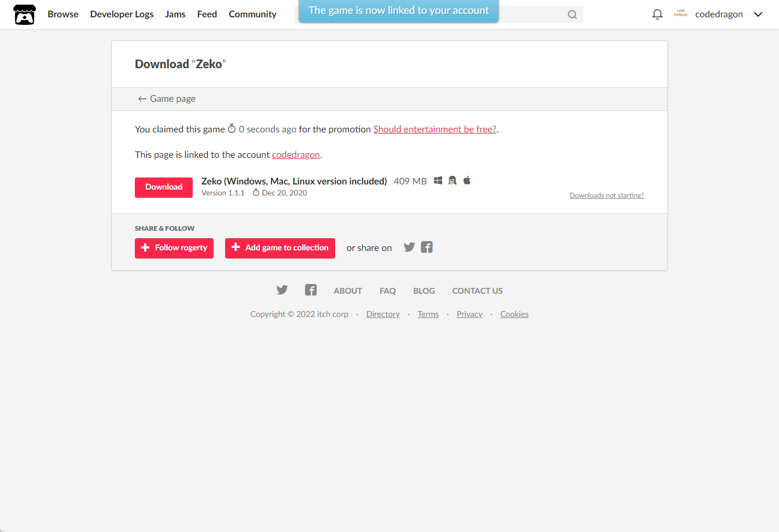Expand the account dropdown chevron
This screenshot has height=532, width=779.
point(758,14)
